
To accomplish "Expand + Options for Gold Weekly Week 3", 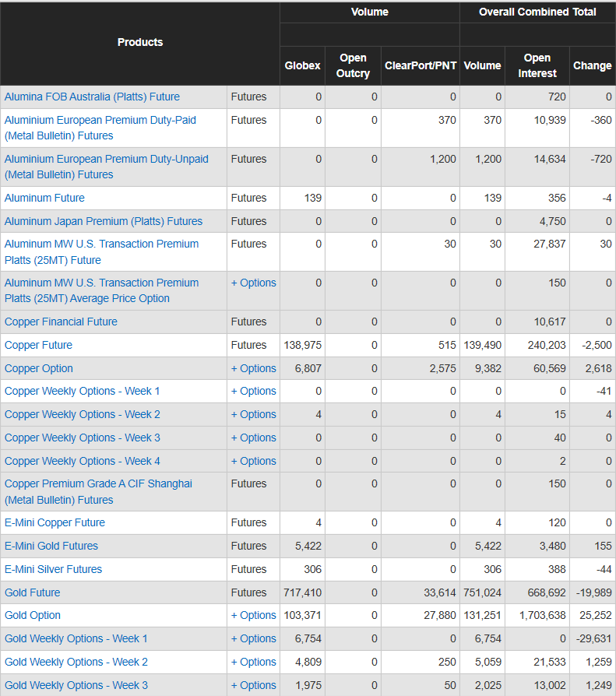I will pyautogui.click(x=254, y=685).
